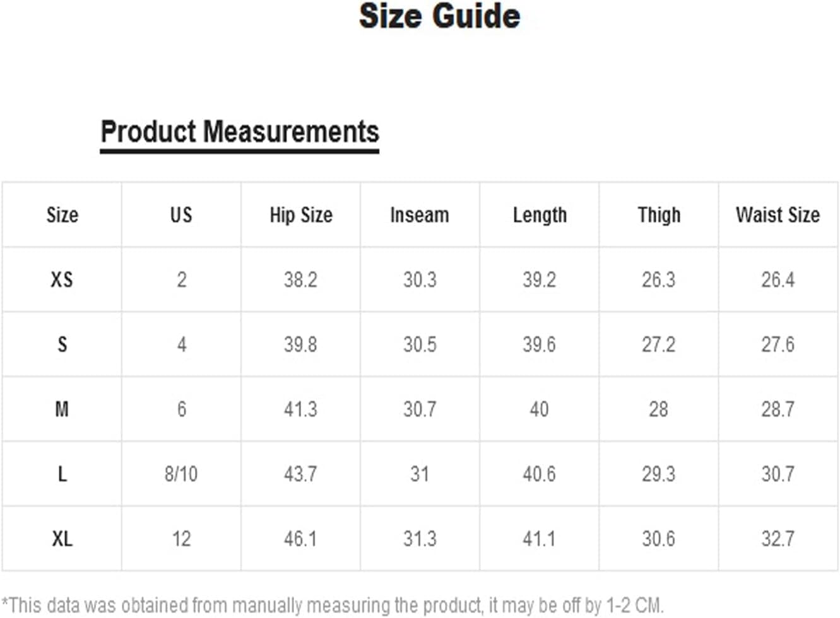Click the Size column header
The width and height of the screenshot is (840, 618).
(62, 215)
